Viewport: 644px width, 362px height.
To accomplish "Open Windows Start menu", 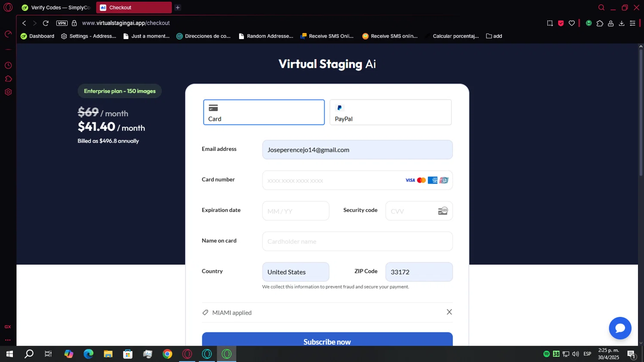I will coord(9,354).
